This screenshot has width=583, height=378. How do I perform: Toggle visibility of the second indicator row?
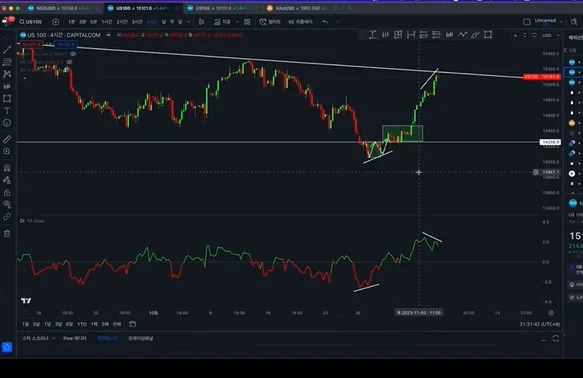[x=69, y=62]
